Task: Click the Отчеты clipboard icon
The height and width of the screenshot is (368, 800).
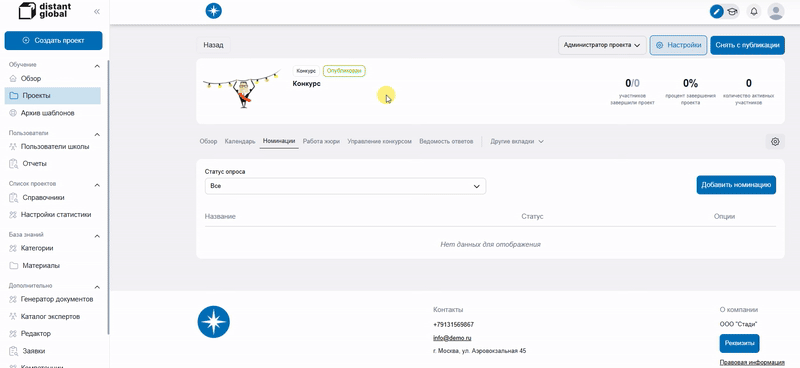Action: click(14, 164)
